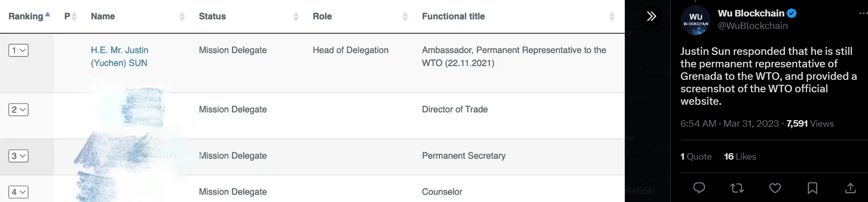This screenshot has height=202, width=868.
Task: Collapse panel with double chevron icon
Action: 651,16
